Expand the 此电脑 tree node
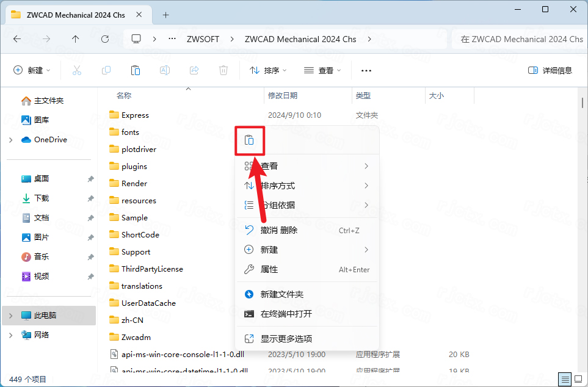 pyautogui.click(x=11, y=316)
